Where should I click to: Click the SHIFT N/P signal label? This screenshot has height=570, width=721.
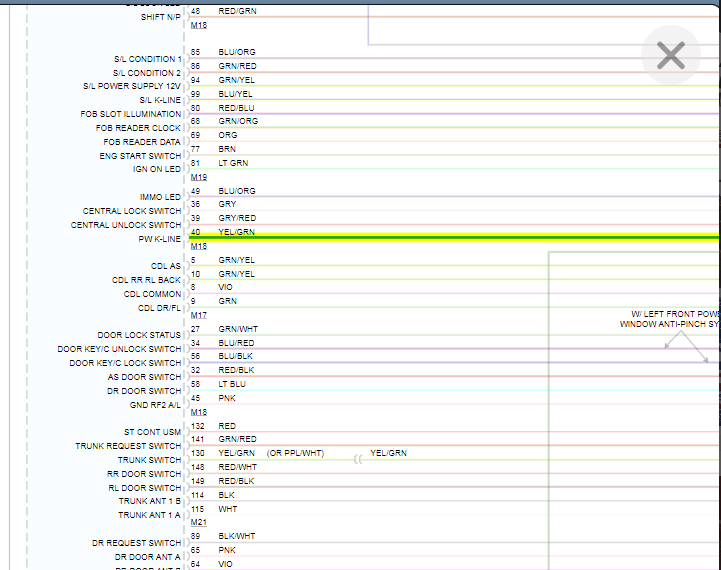[160, 17]
